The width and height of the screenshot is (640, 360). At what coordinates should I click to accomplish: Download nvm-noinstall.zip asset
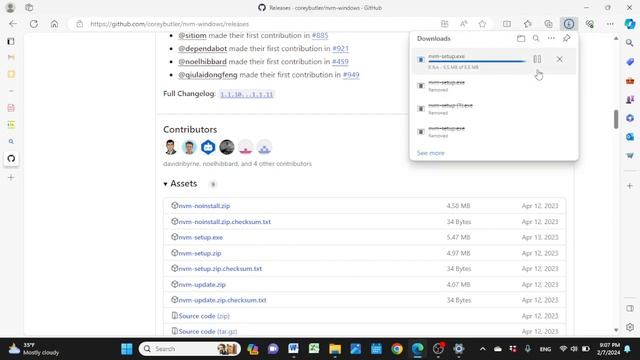tap(204, 206)
